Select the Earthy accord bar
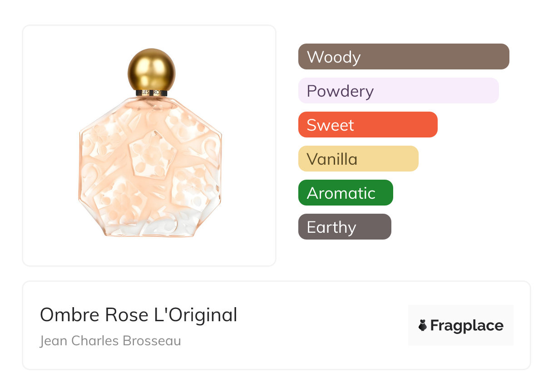The width and height of the screenshot is (553, 392). pyautogui.click(x=345, y=227)
